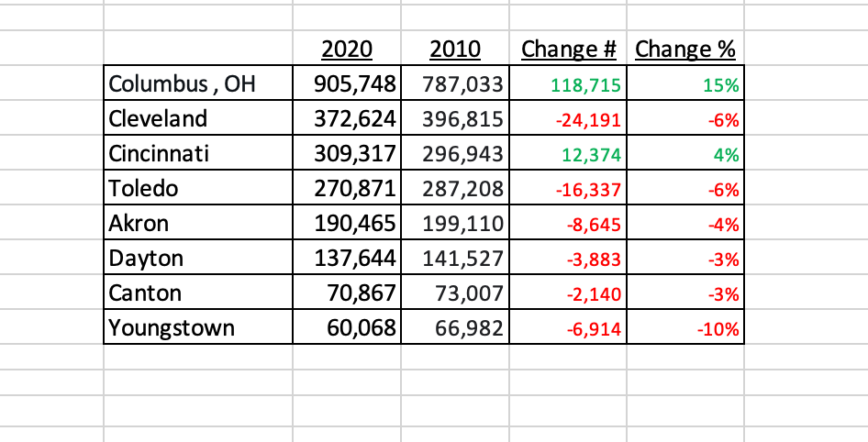
Task: Select Cleveland's -6% change cell
Action: pyautogui.click(x=686, y=117)
